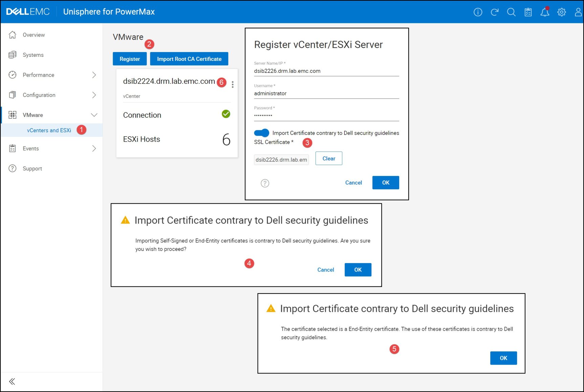Click the Overview home icon
Screen dimensions: 584x392
(13, 35)
